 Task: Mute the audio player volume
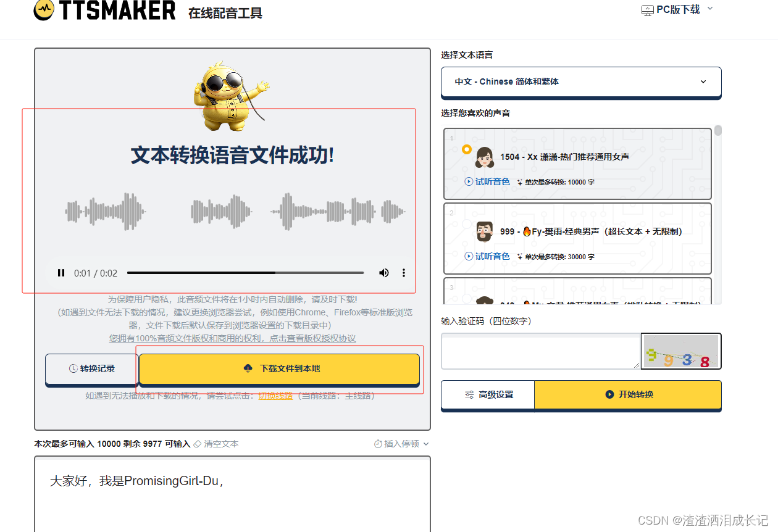coord(384,273)
